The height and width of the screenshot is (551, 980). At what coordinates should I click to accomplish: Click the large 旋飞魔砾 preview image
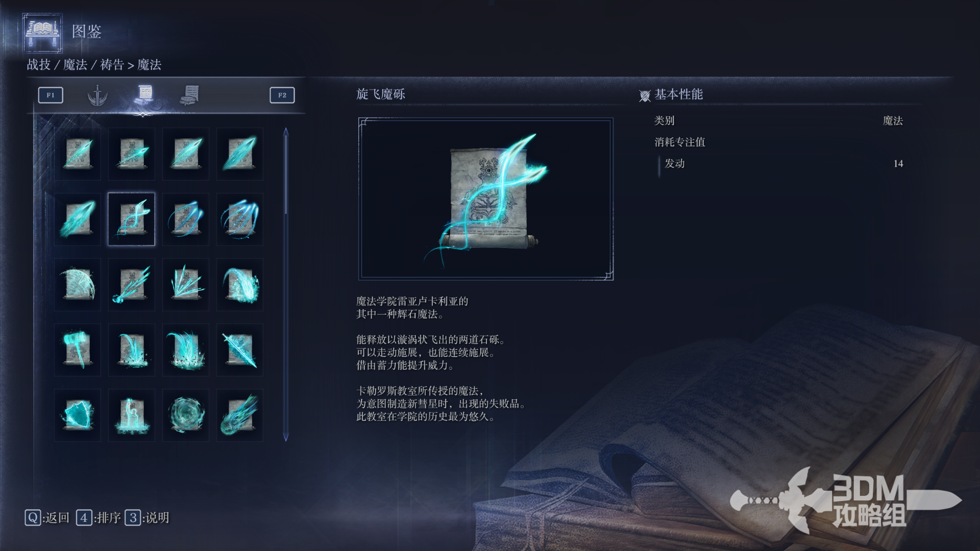[x=486, y=199]
